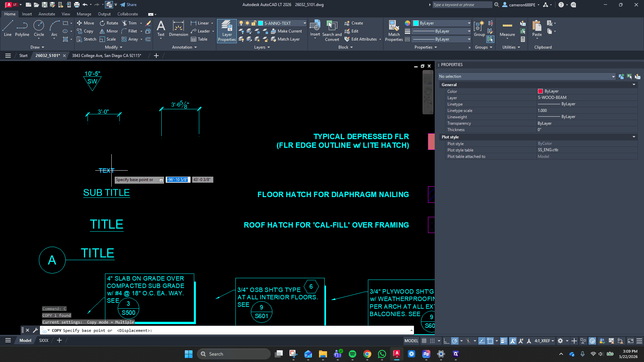Viewport: 644px width, 362px height.
Task: Switch to the 3843 College Ave drawing tab
Action: 107,56
